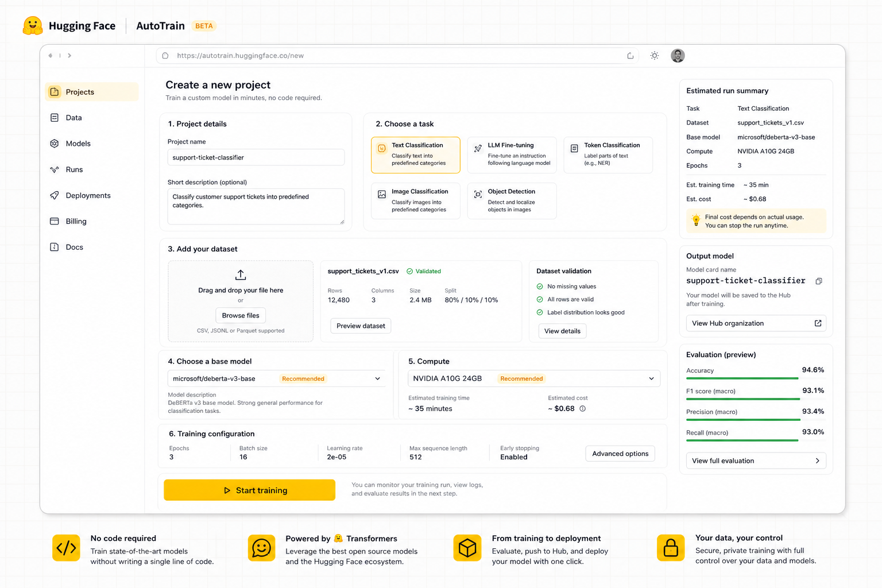Image resolution: width=882 pixels, height=588 pixels.
Task: Click the Browse files button
Action: pos(241,315)
